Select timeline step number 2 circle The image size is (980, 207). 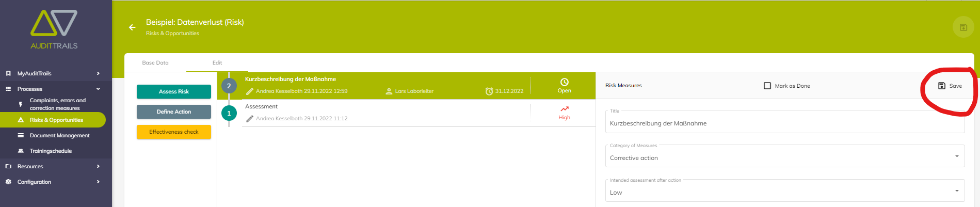click(x=229, y=86)
